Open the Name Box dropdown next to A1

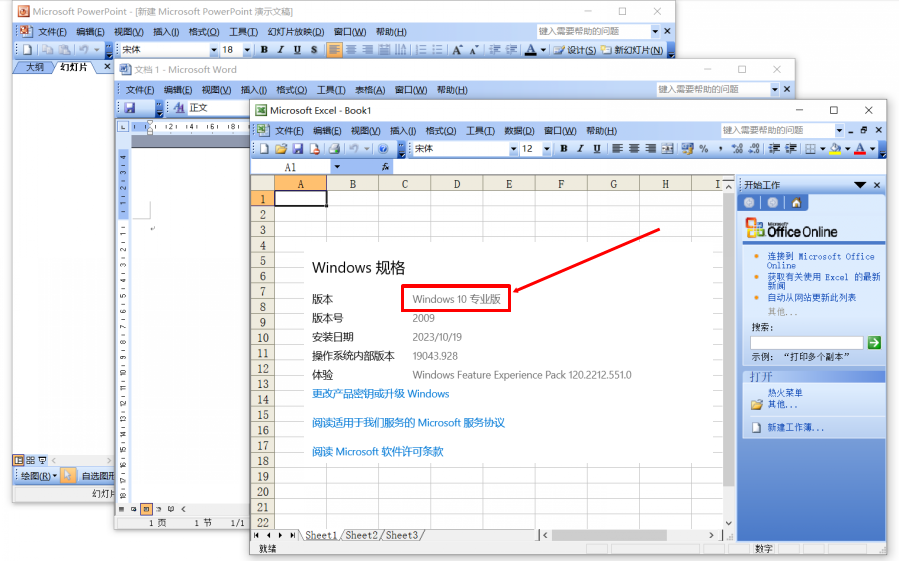click(x=337, y=167)
